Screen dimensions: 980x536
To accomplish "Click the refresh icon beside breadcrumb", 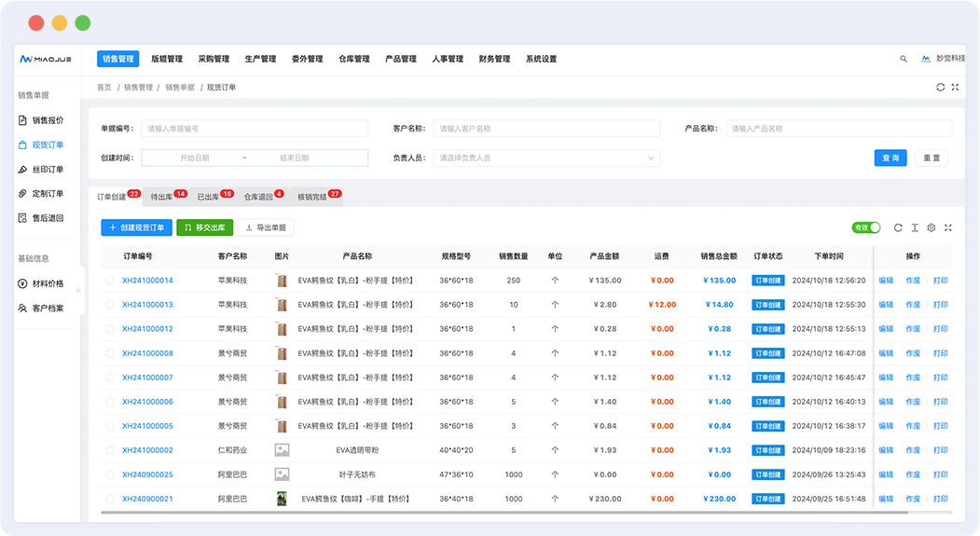I will tap(940, 88).
